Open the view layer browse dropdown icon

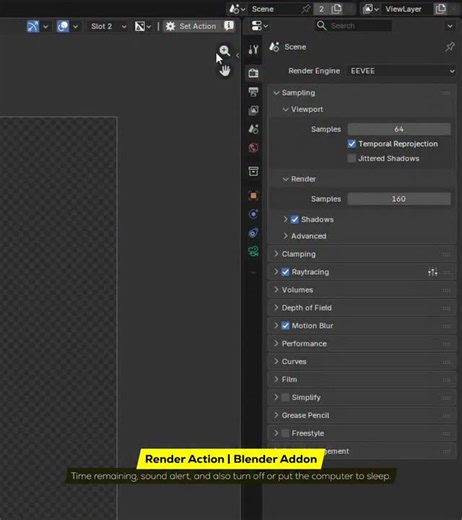coord(370,9)
